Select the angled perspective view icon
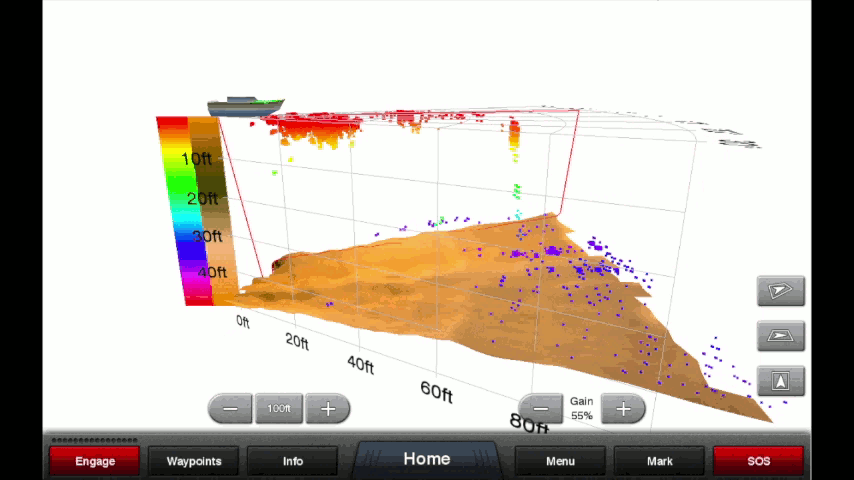The height and width of the screenshot is (480, 854). coord(780,291)
